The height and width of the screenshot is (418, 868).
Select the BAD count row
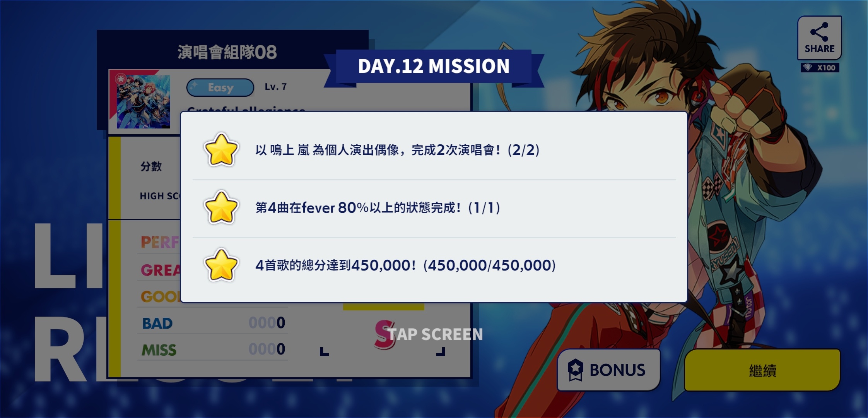click(x=213, y=323)
